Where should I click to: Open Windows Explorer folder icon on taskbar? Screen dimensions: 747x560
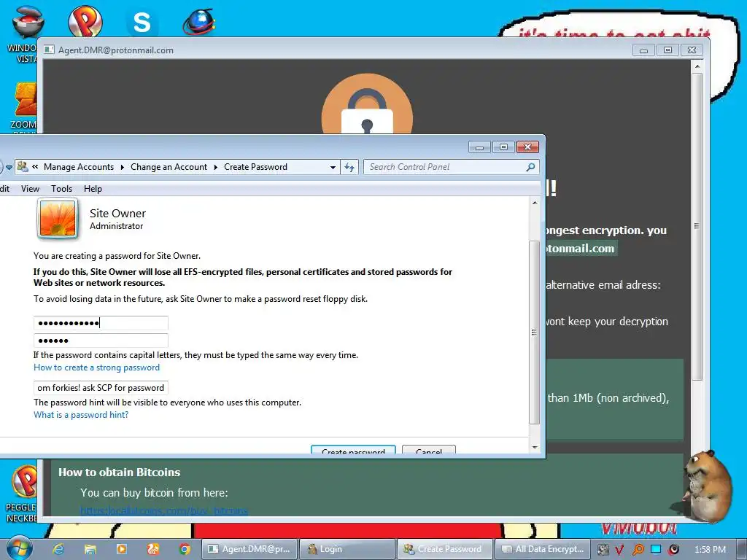[90, 549]
